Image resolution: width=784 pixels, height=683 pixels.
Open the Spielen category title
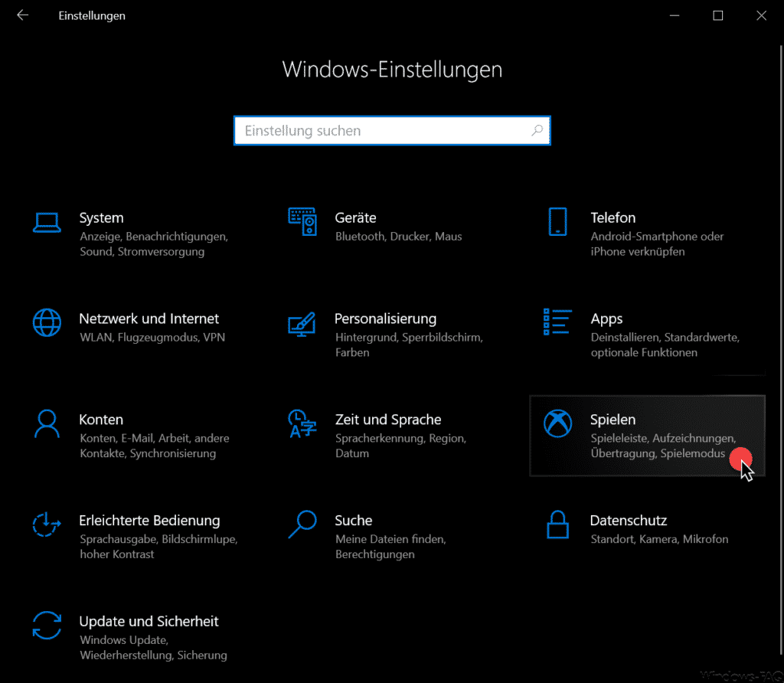[x=613, y=420]
